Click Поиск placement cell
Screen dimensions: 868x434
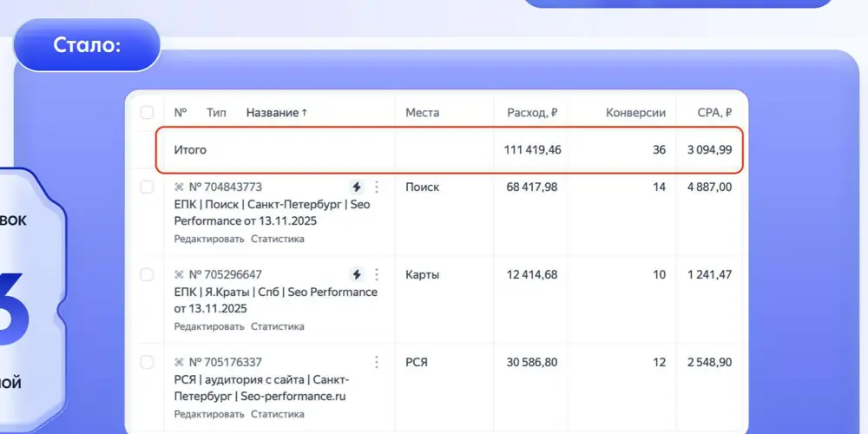pos(423,187)
